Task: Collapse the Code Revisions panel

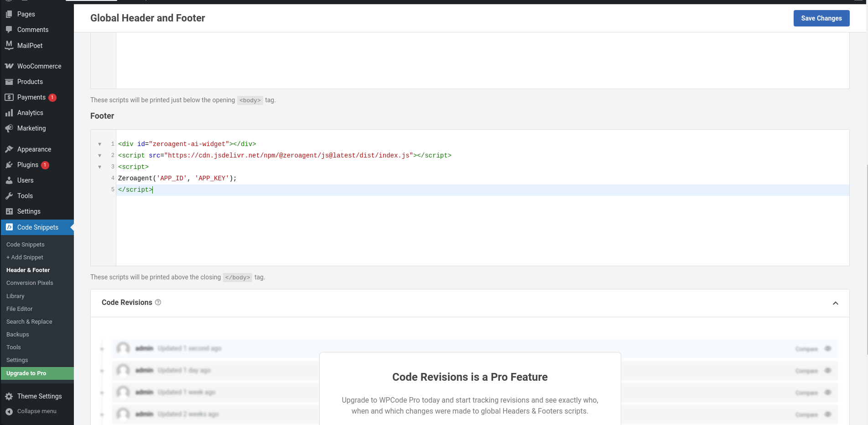Action: coord(836,303)
